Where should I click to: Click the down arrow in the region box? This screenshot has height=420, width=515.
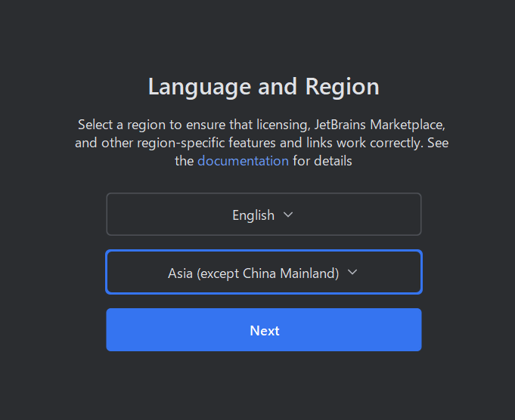[352, 272]
